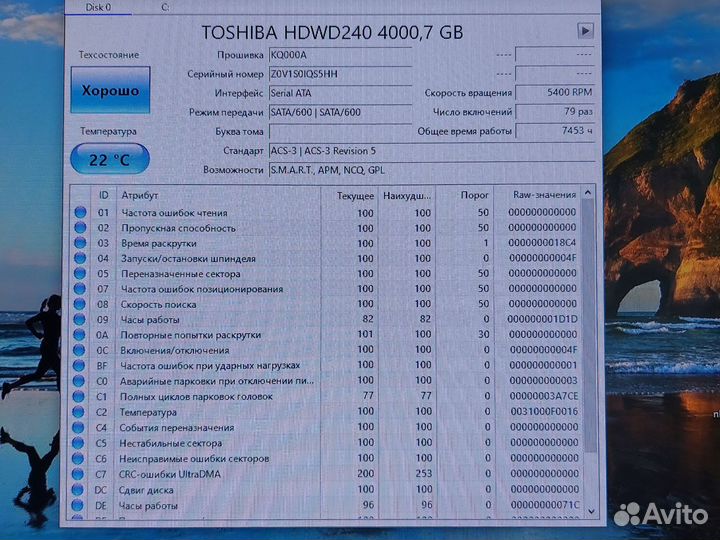Viewport: 720px width, 540px height.
Task: Click raw value 0000000018C4
Action: 542,242
